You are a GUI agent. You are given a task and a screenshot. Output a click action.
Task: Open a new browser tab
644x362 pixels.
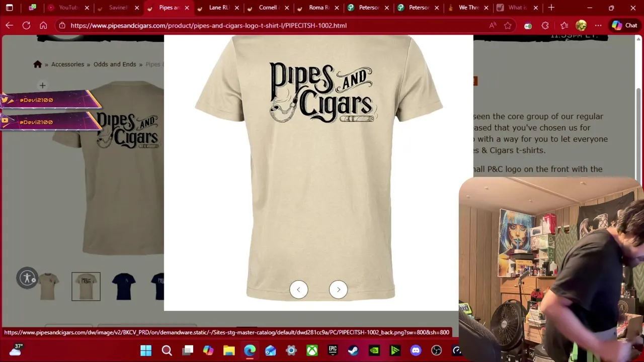pos(551,8)
